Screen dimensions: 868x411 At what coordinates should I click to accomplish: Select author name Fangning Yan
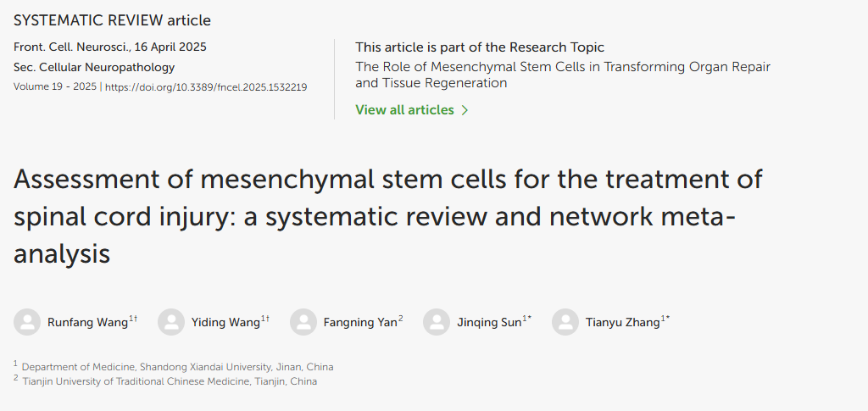[x=360, y=323]
